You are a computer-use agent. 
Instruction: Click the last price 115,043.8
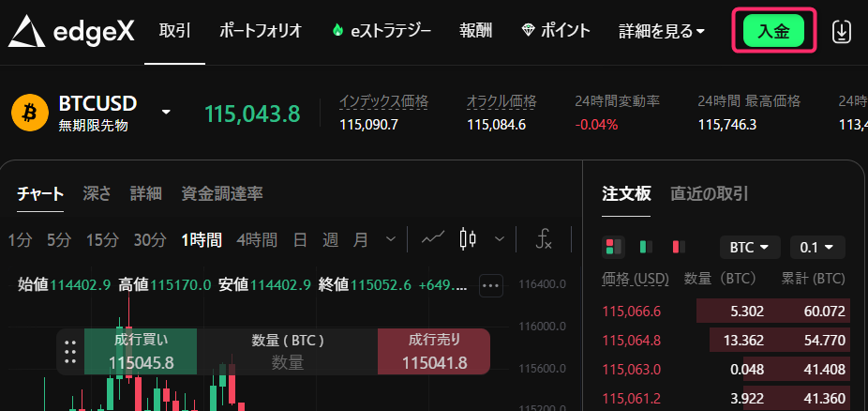tap(252, 113)
